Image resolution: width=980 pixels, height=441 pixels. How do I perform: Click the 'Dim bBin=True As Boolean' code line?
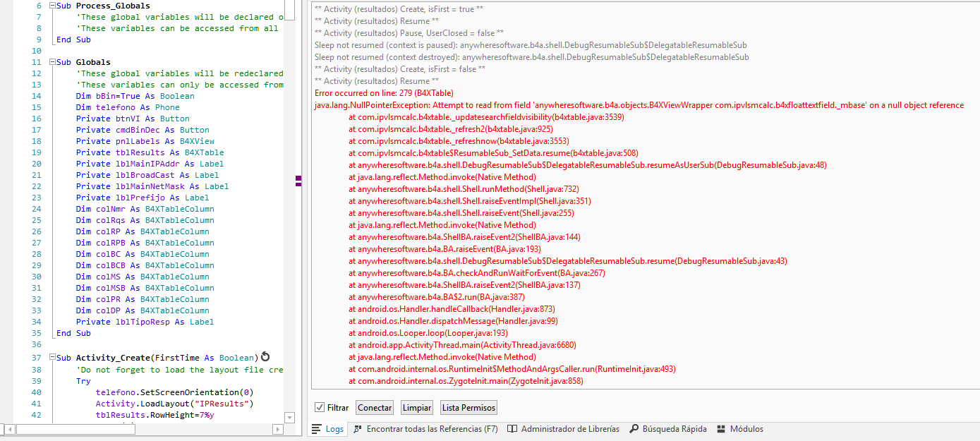click(x=135, y=96)
